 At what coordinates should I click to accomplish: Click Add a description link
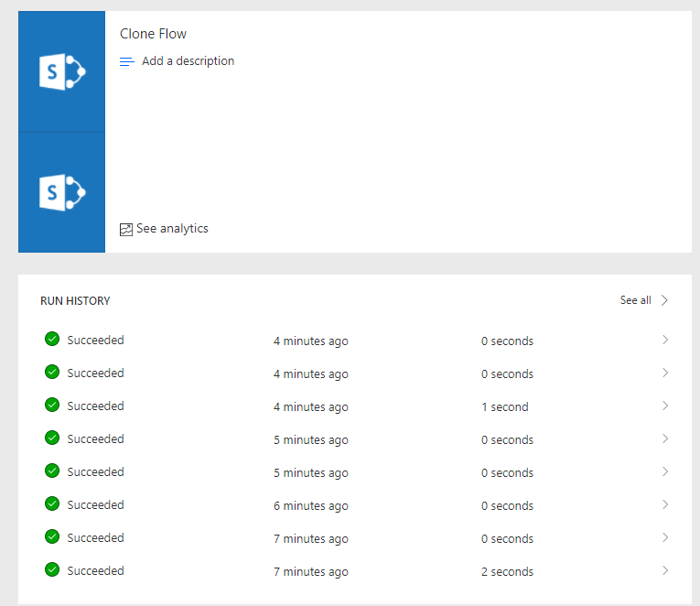188,61
